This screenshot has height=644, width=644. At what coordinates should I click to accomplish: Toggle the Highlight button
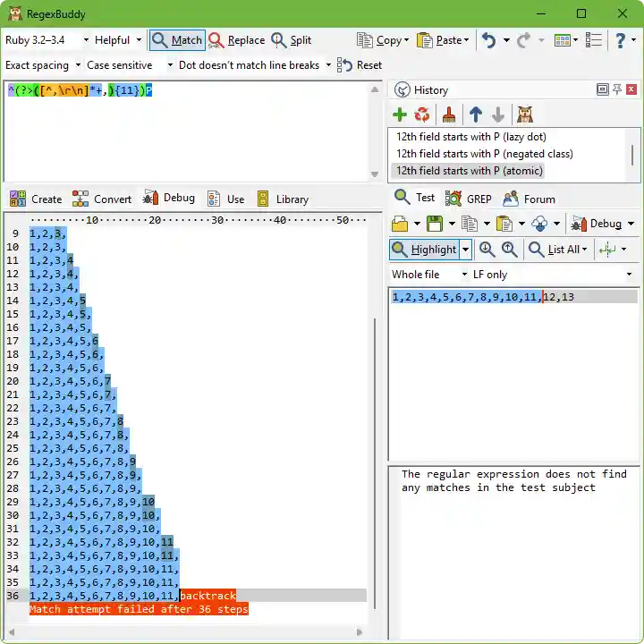point(424,250)
